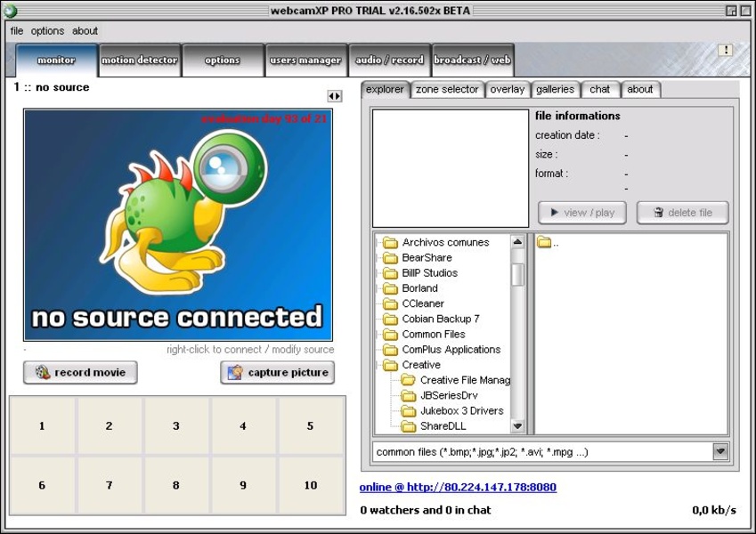Expand the Borland folder node
Image resolution: width=756 pixels, height=534 pixels.
378,288
